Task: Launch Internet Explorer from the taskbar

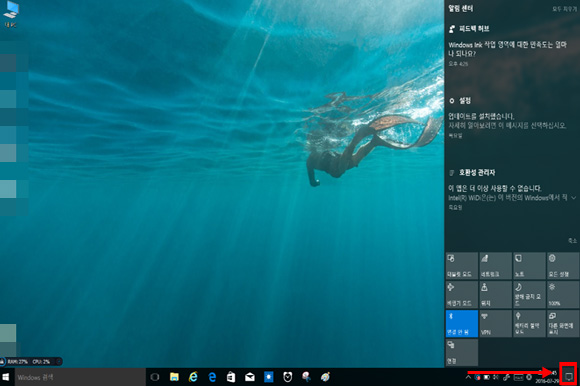Action: pos(193,377)
